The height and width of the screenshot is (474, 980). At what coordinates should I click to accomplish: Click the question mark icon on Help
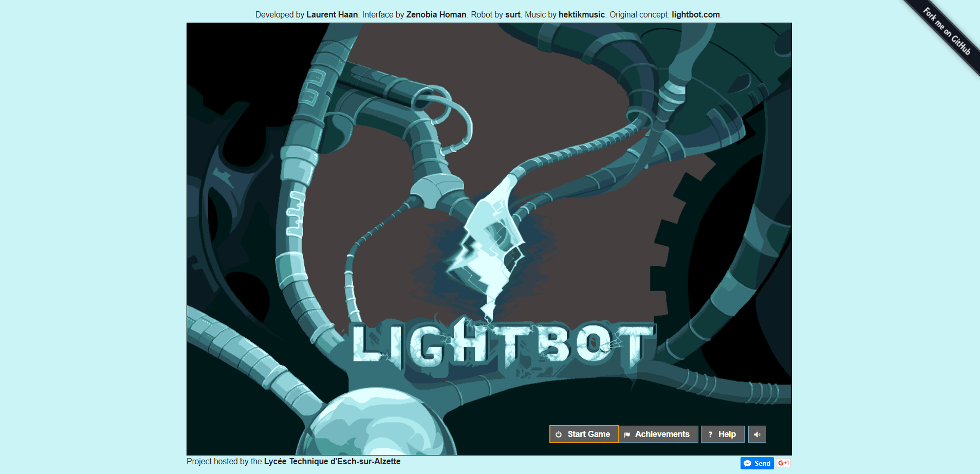click(710, 433)
